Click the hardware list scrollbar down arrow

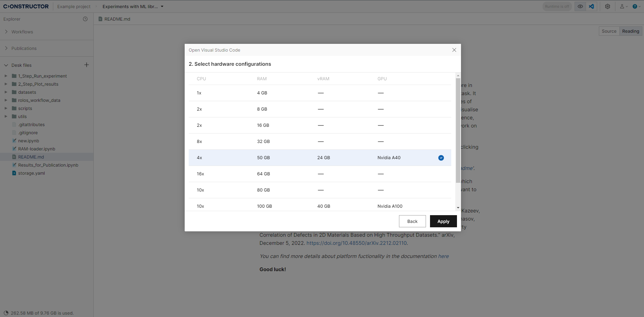click(458, 208)
